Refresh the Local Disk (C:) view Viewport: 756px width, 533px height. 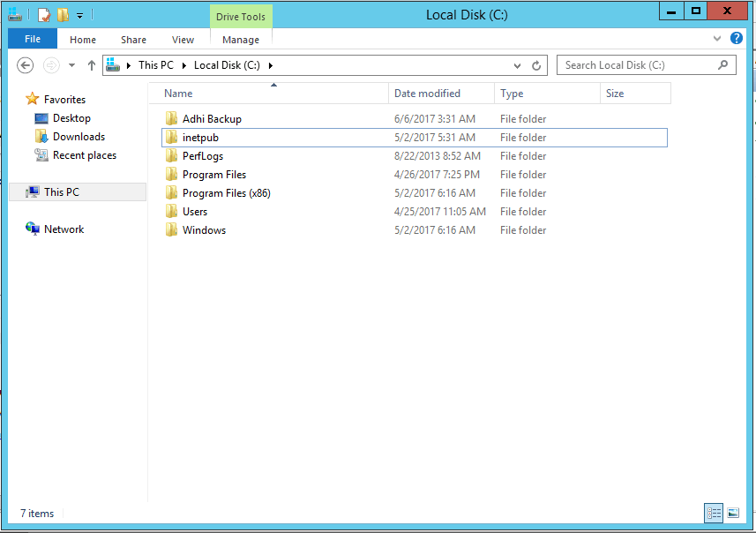coord(536,65)
